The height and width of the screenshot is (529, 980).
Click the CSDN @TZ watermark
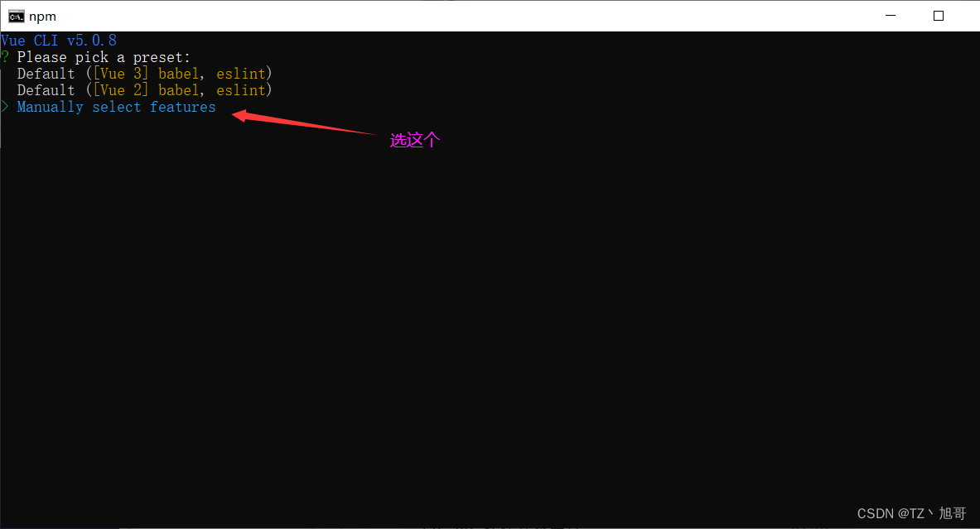click(911, 513)
